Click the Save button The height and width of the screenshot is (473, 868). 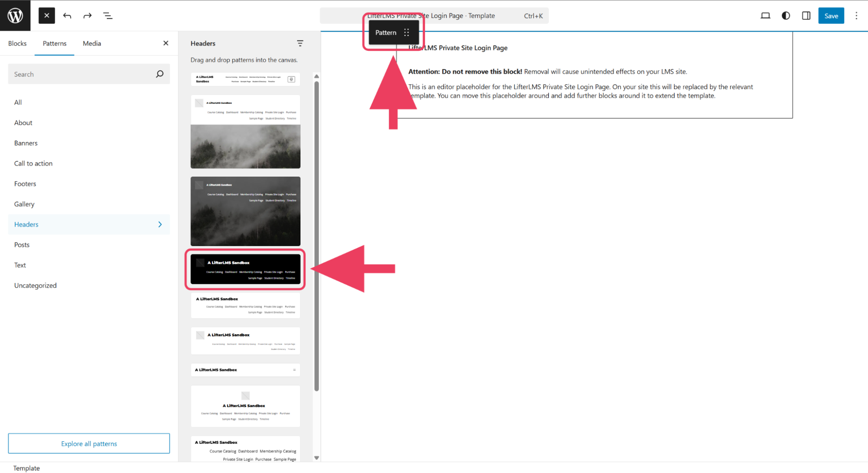(831, 16)
